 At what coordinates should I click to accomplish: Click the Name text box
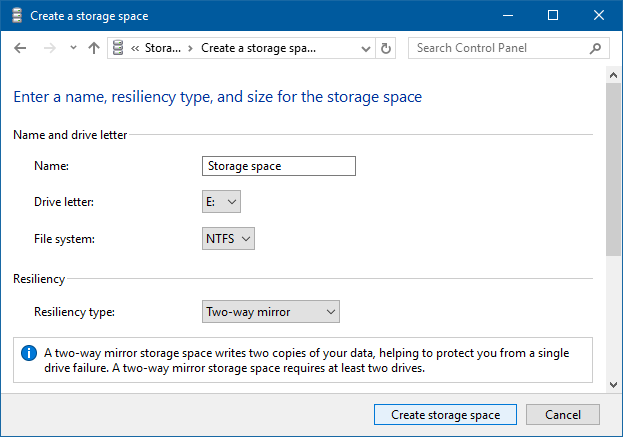click(279, 166)
